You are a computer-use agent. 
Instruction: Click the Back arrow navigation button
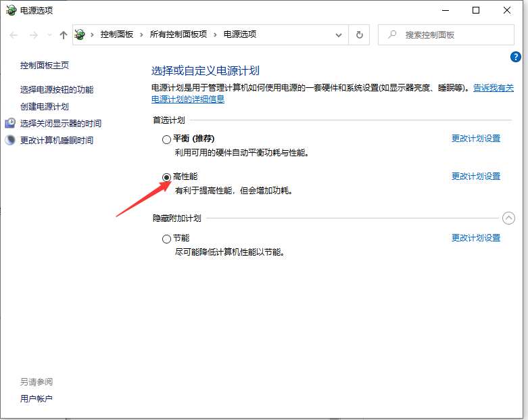click(14, 35)
